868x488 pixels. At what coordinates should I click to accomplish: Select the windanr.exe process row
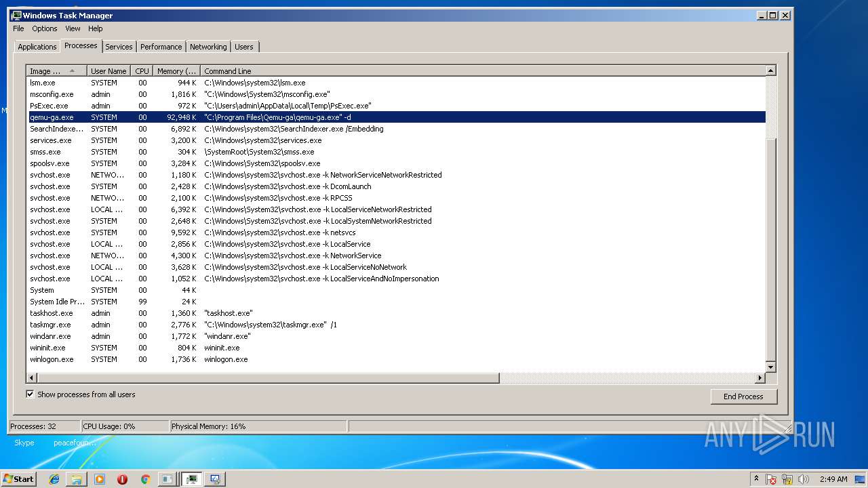point(396,336)
